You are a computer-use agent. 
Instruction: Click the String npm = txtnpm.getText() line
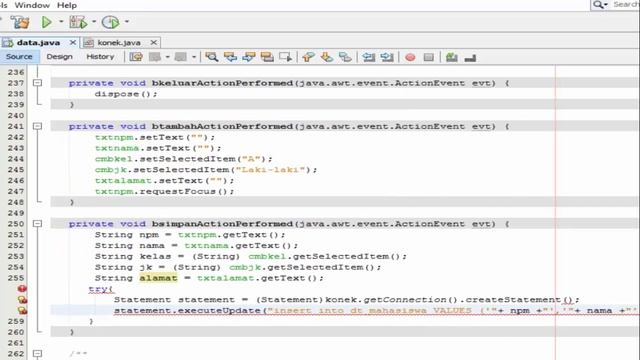190,235
